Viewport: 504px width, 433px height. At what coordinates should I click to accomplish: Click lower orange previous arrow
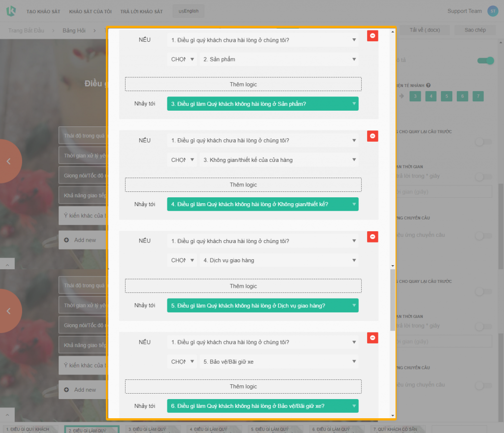tap(9, 311)
